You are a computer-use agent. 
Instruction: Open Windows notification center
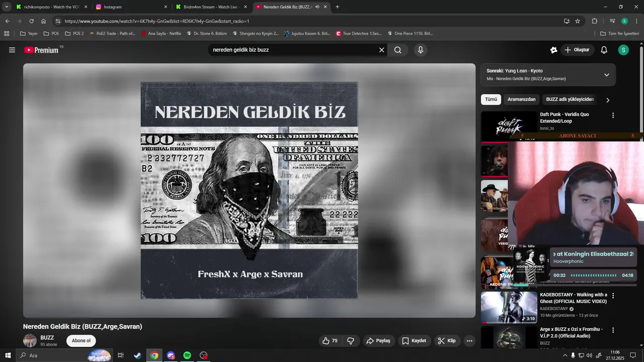[x=633, y=355]
